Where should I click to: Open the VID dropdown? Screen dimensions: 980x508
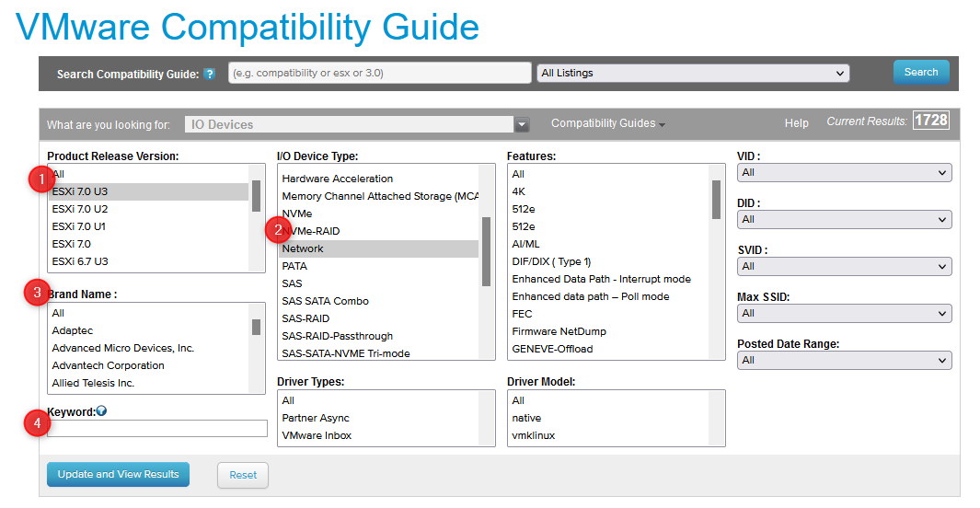click(844, 172)
